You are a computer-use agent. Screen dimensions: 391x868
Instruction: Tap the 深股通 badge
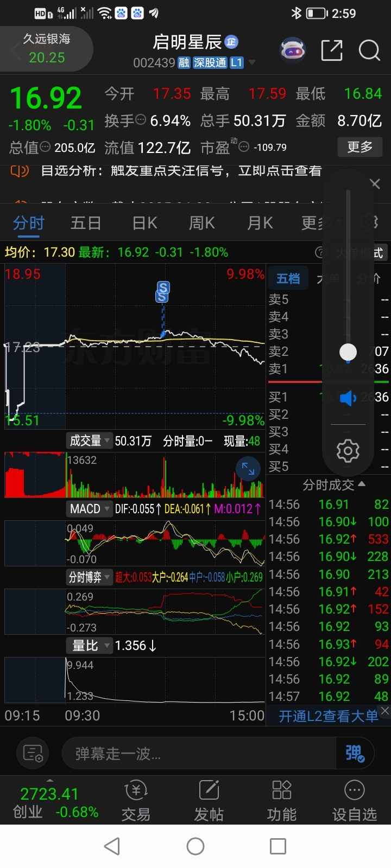(x=210, y=63)
